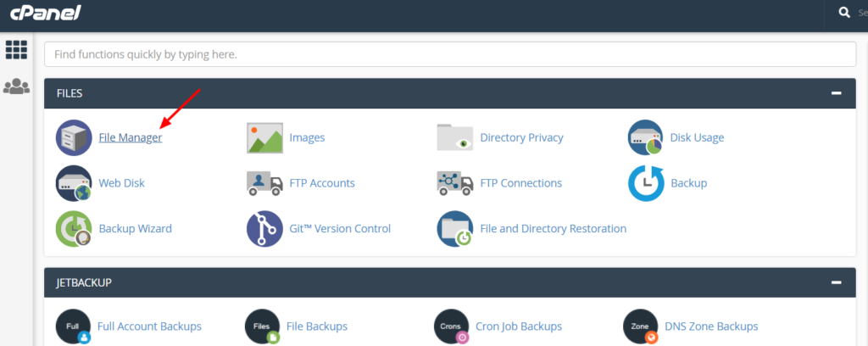Click the DNS Zone Backups icon

click(641, 326)
